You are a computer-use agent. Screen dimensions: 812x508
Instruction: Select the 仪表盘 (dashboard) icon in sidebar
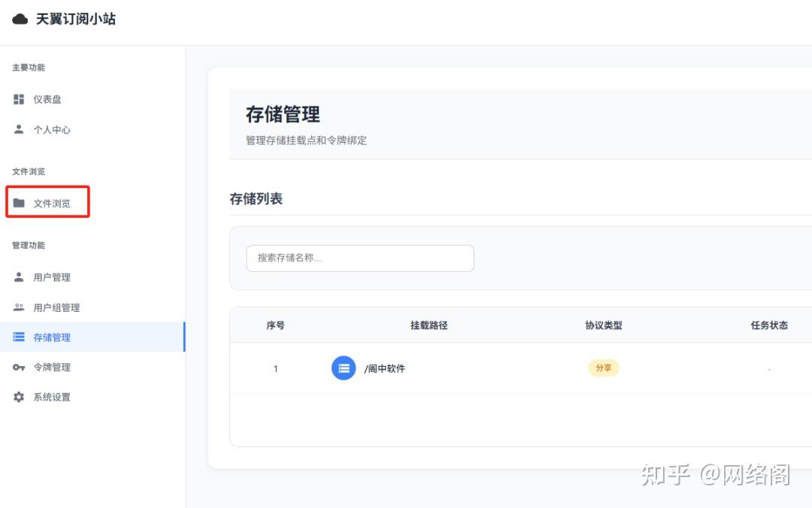tap(18, 98)
